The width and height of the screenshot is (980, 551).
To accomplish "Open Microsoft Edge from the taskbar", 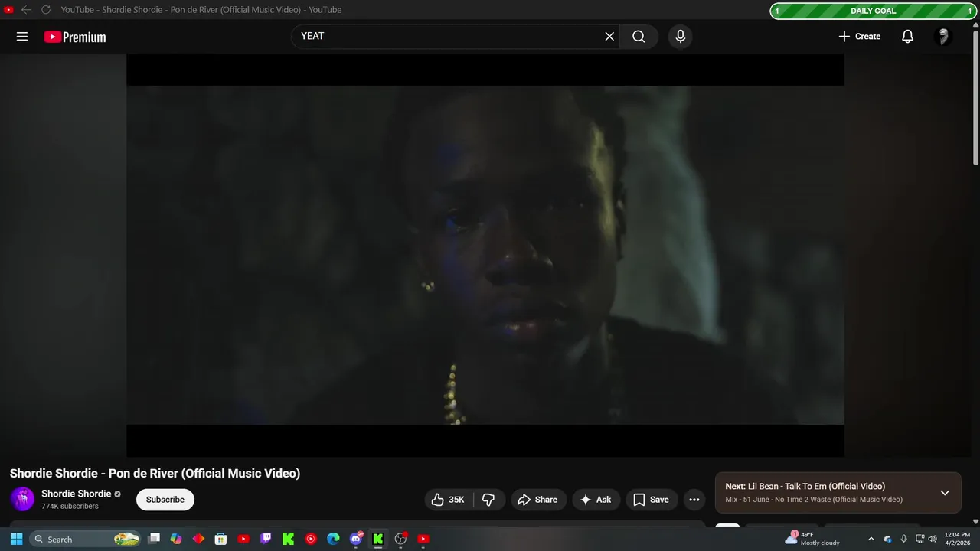I will [x=333, y=539].
